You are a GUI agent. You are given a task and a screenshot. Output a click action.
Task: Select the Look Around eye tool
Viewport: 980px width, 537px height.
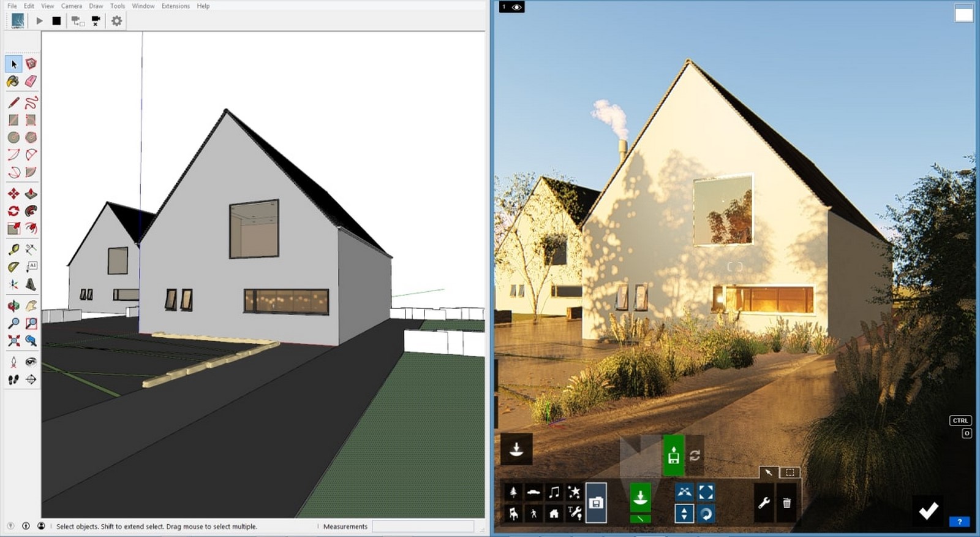(x=31, y=362)
